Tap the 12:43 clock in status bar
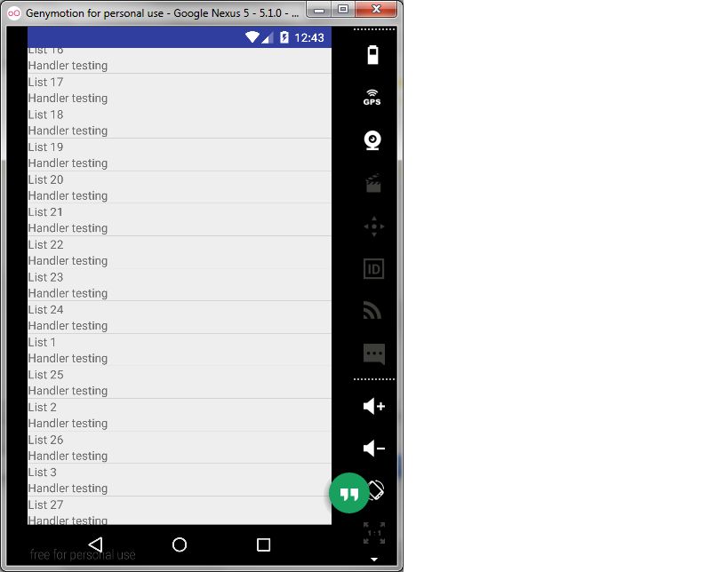 click(309, 37)
